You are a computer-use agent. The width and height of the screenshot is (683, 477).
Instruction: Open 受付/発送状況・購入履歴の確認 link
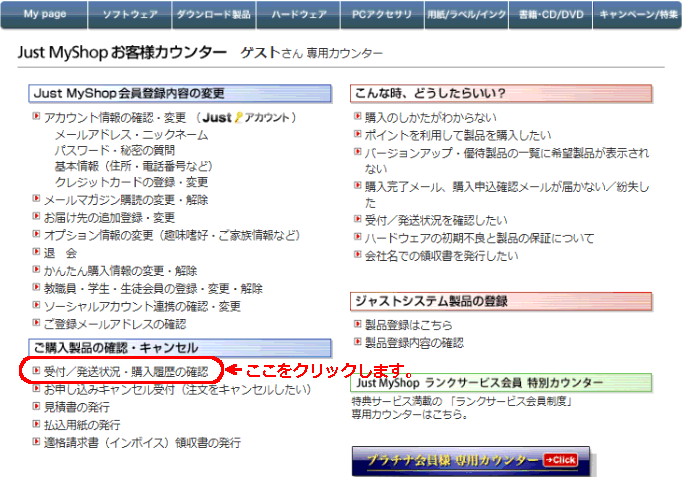[x=126, y=372]
